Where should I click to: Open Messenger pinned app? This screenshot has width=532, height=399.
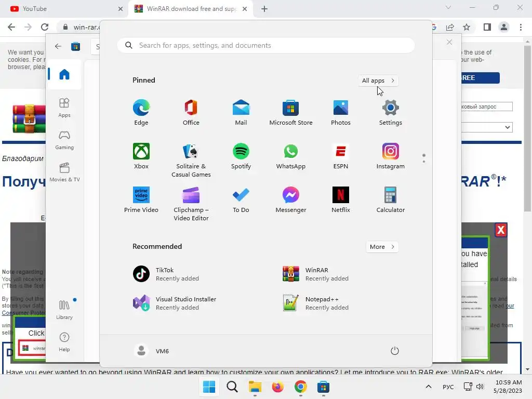[x=291, y=200]
